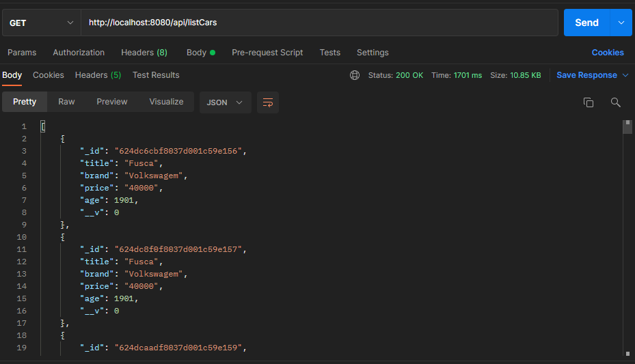Click the id value ending e156
The width and height of the screenshot is (635, 364).
pos(178,151)
